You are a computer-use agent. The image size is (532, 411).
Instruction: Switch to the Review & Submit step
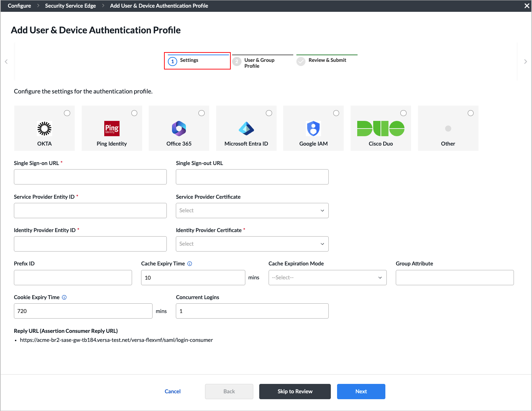(327, 60)
